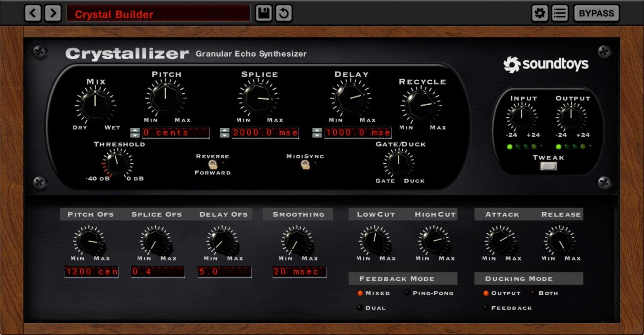Click the up stepper beside the Delay value

[317, 130]
